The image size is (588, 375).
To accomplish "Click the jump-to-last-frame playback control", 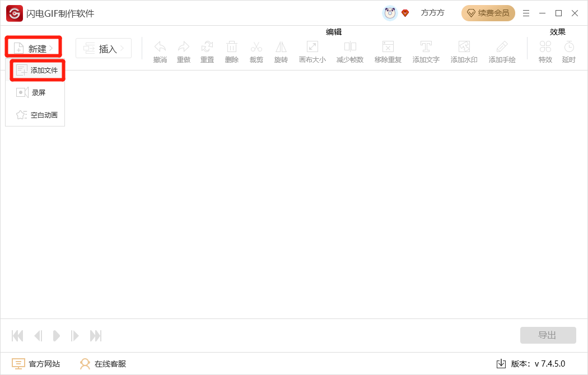I will (95, 335).
